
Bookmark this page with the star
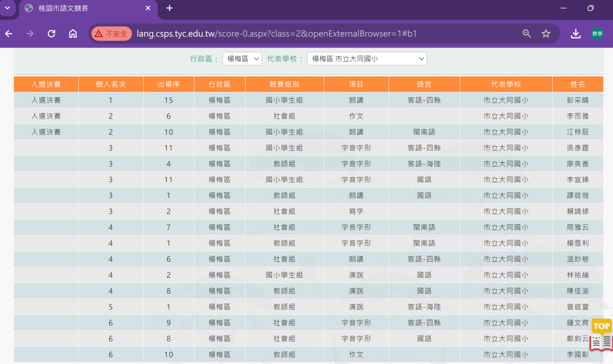point(546,34)
